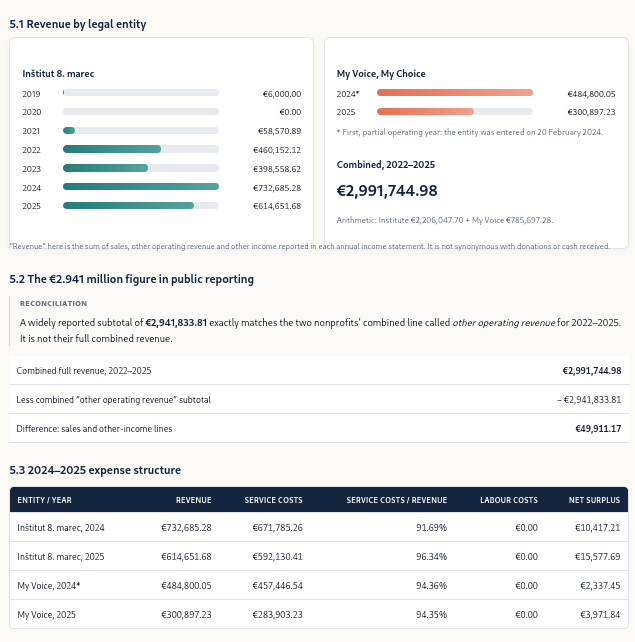Click the value €6,000.00
This screenshot has height=642, width=635.
pyautogui.click(x=282, y=94)
